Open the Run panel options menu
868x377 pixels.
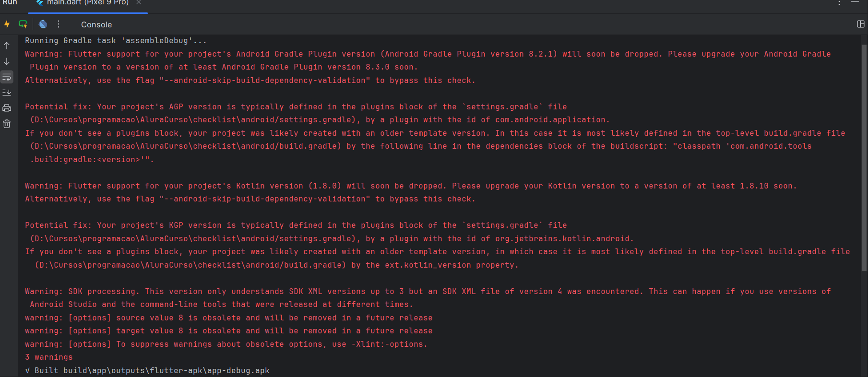839,3
